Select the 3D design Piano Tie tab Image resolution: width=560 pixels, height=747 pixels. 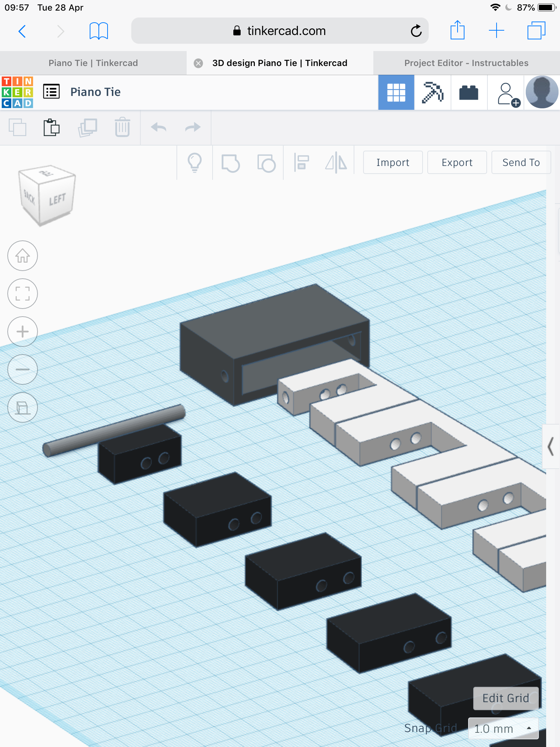click(280, 63)
